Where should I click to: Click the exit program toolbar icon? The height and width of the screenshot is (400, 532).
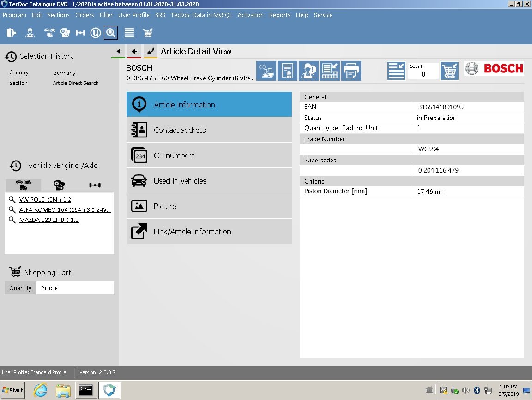point(11,33)
